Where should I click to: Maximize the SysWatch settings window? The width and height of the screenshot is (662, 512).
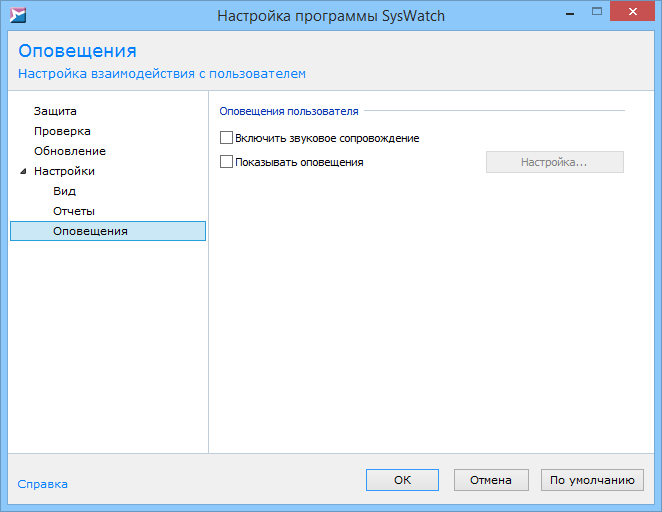(x=597, y=12)
